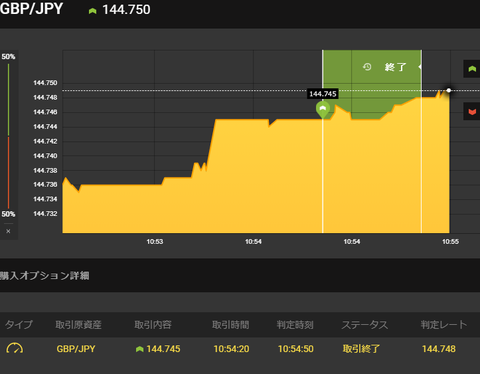Viewport: 480px width, 374px height.
Task: Click the green arrow icon in trade row
Action: click(140, 349)
